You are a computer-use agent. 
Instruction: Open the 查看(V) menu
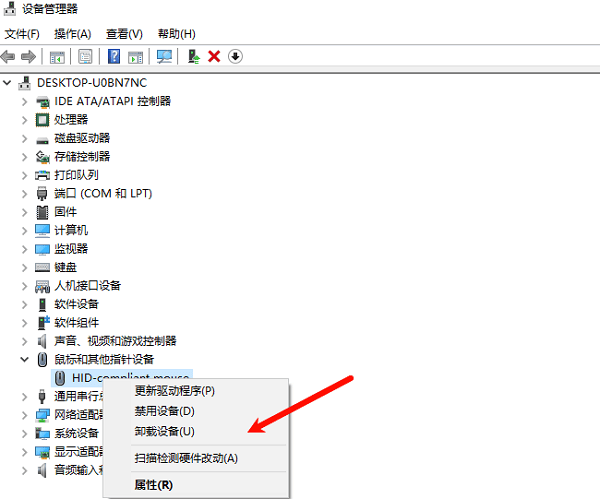[124, 34]
